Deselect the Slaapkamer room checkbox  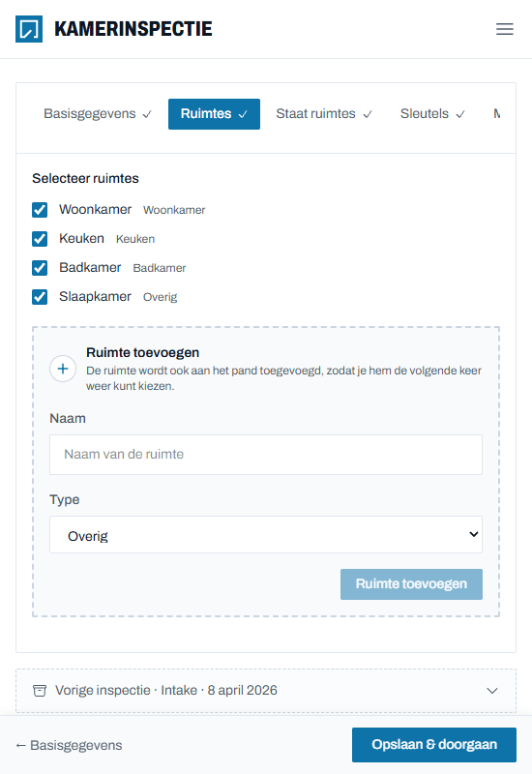(x=40, y=297)
